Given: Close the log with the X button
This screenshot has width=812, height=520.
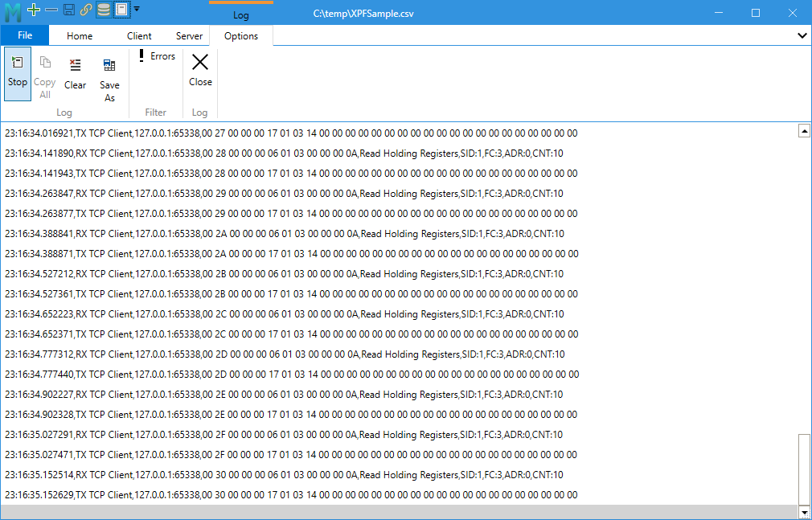Looking at the screenshot, I should 200,71.
